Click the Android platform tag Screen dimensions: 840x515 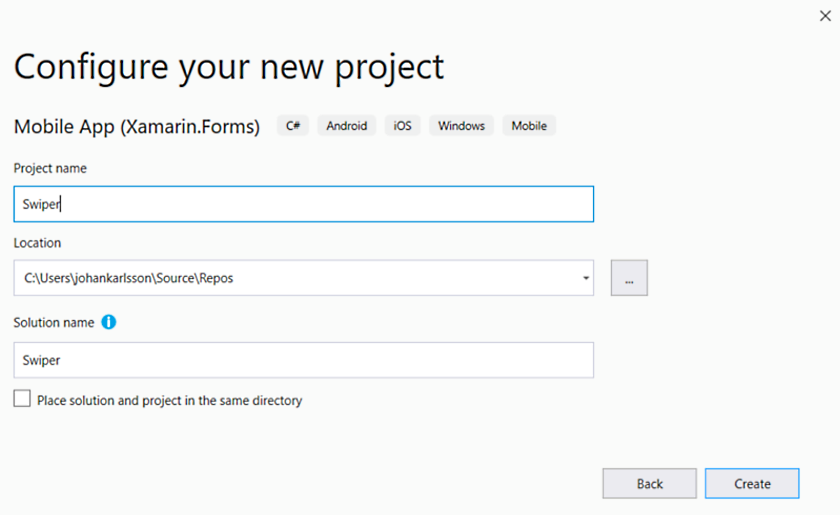(x=347, y=125)
